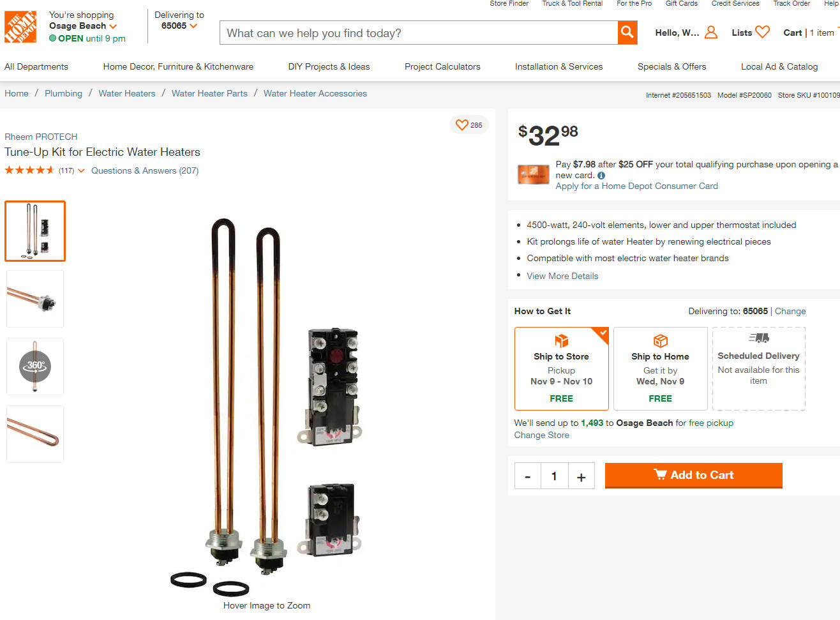Select the Ship to Home fulfillment option
Image resolution: width=840 pixels, height=620 pixels.
(661, 368)
